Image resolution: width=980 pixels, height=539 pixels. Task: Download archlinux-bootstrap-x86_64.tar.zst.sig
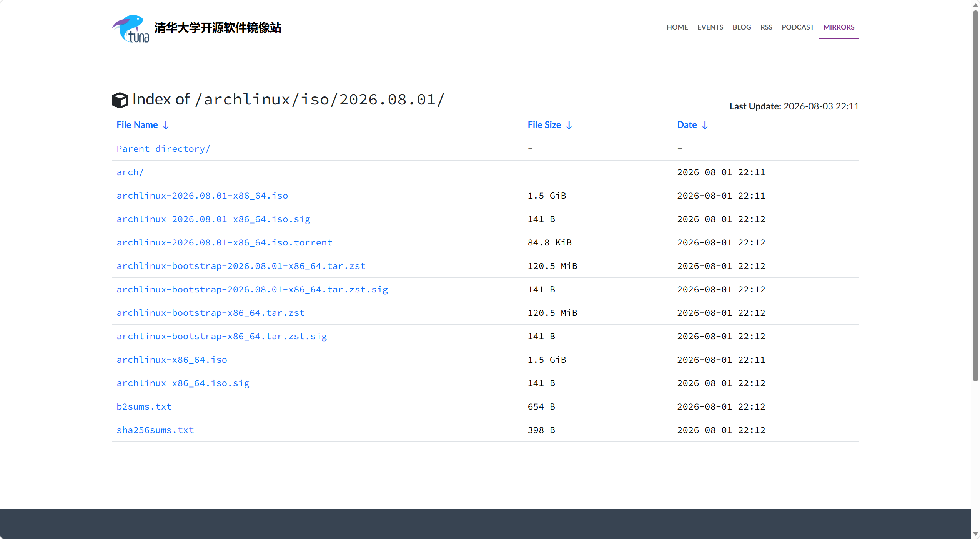(222, 336)
